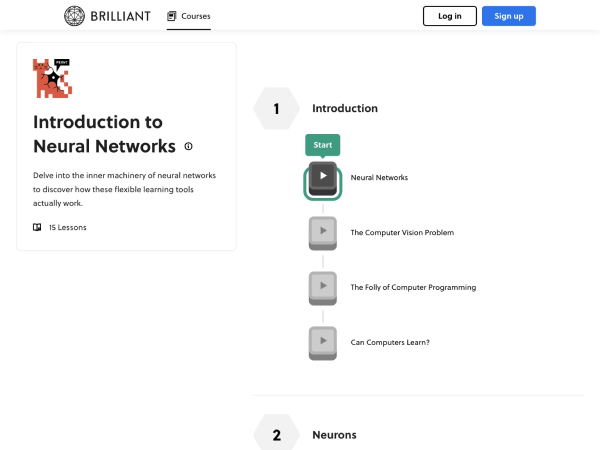Click the Brilliant logo icon
The height and width of the screenshot is (450, 600).
pos(75,16)
